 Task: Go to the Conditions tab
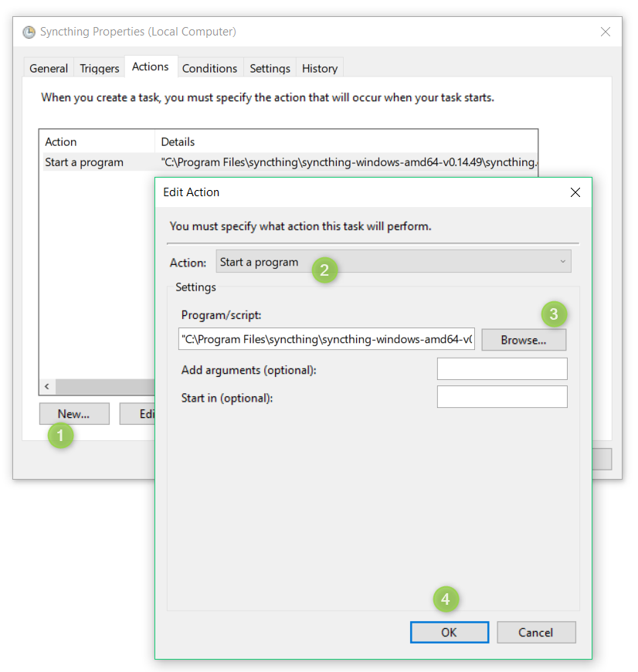point(209,68)
